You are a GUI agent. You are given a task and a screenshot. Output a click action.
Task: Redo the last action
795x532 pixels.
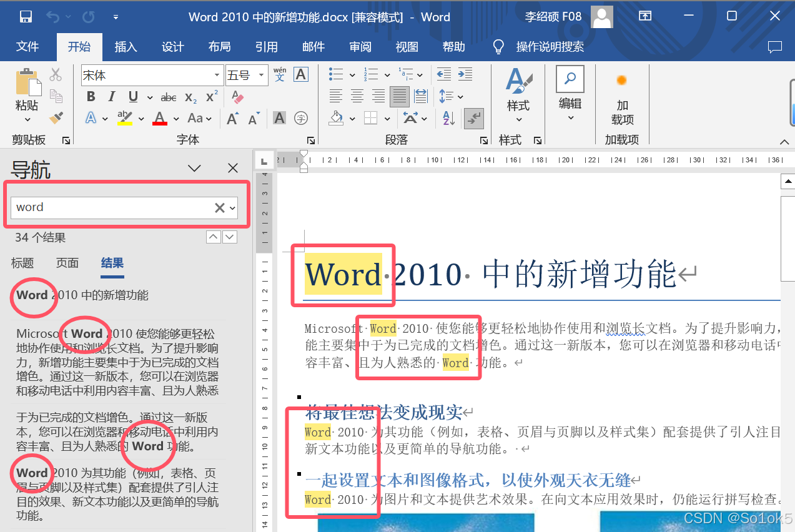tap(89, 17)
